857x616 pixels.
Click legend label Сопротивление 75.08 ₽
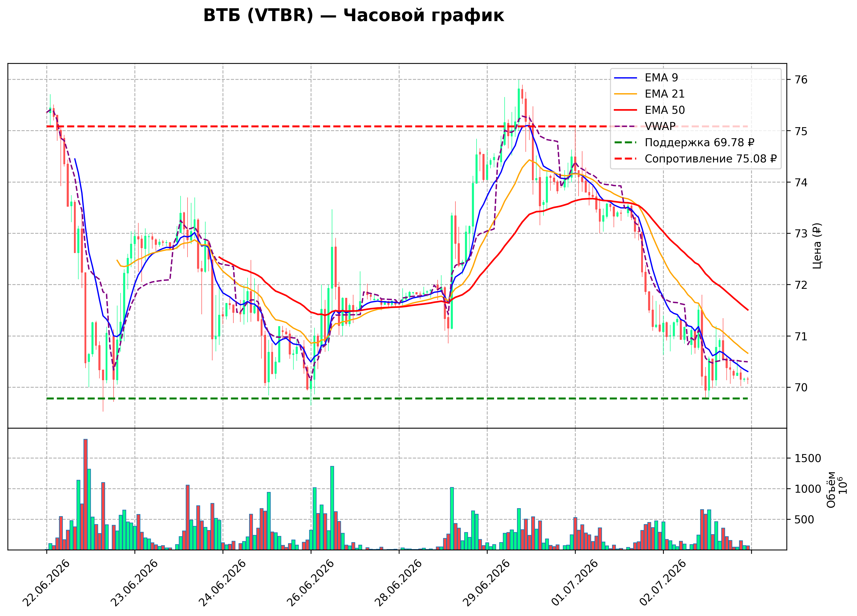tap(710, 159)
